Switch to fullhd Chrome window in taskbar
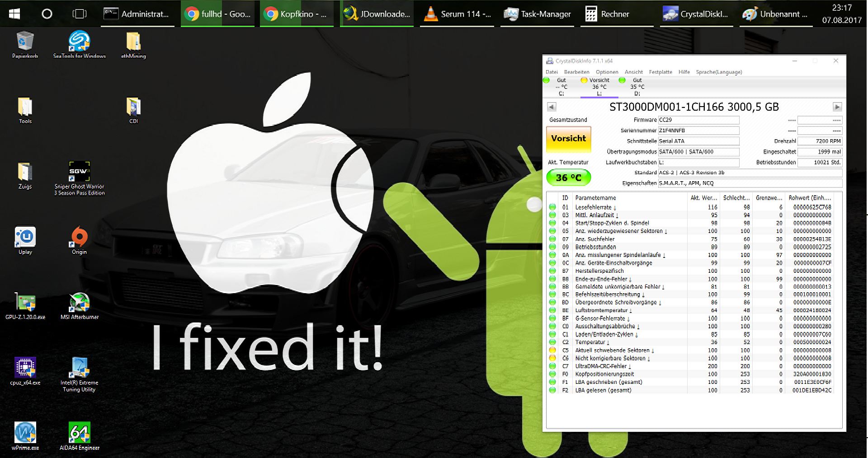This screenshot has height=458, width=868. 217,14
